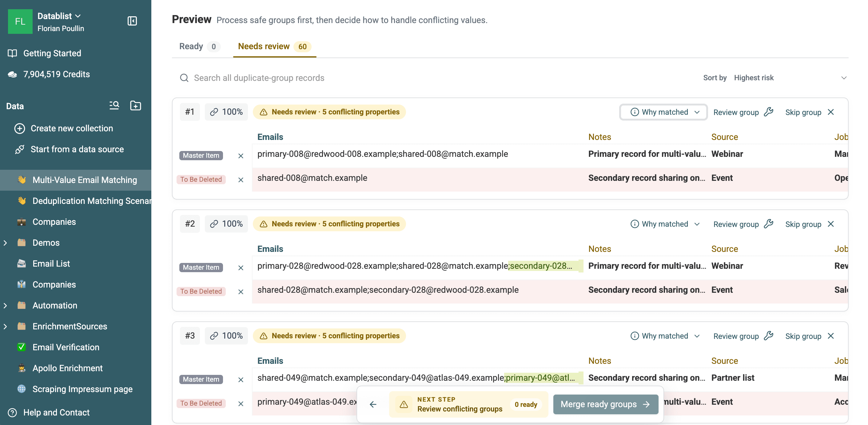Viewport: 868px width, 425px height.
Task: Skip group #1
Action: (810, 112)
